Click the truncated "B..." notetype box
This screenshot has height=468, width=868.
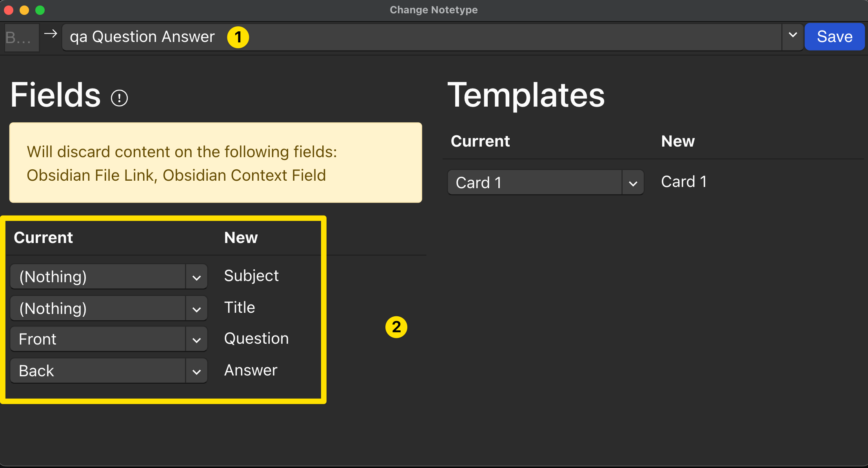coord(22,36)
